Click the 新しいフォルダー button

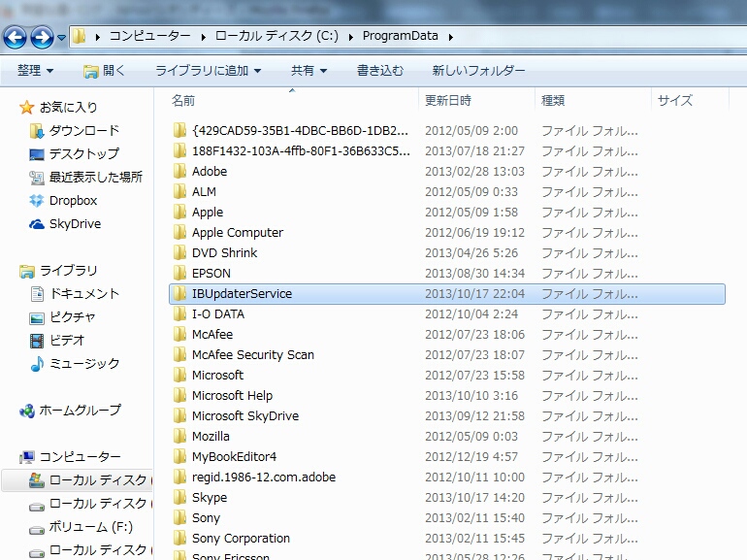pos(478,71)
